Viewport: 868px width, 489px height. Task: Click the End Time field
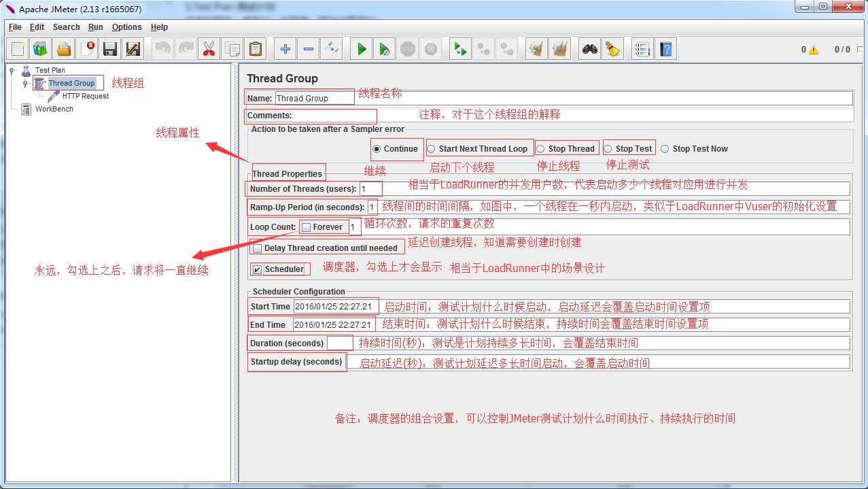pos(572,325)
